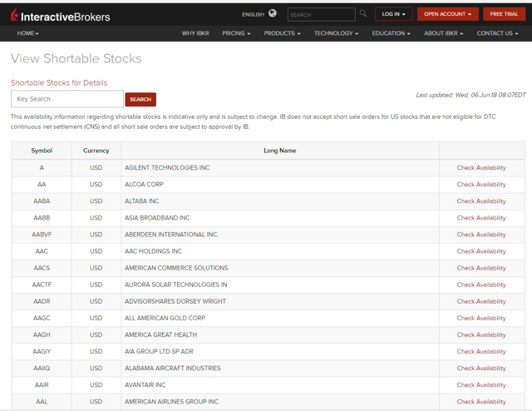This screenshot has height=411, width=532.
Task: Click the Currency column header
Action: pos(96,151)
